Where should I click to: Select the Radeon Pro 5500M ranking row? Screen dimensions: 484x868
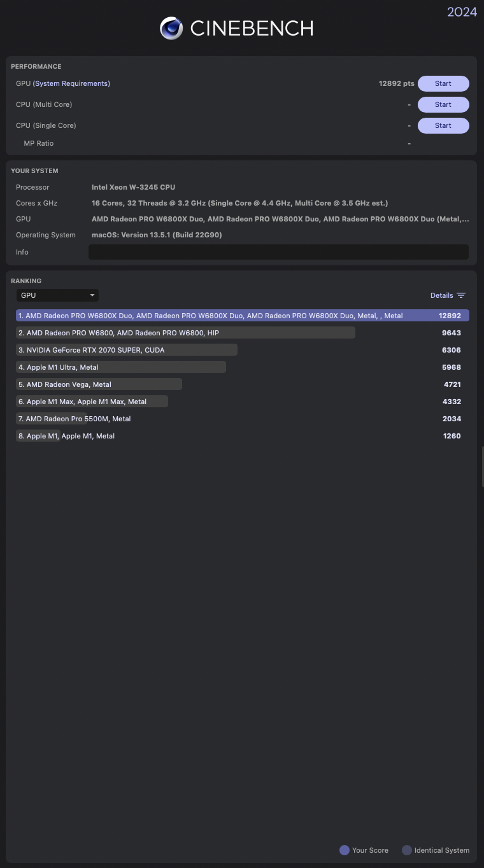[78, 419]
